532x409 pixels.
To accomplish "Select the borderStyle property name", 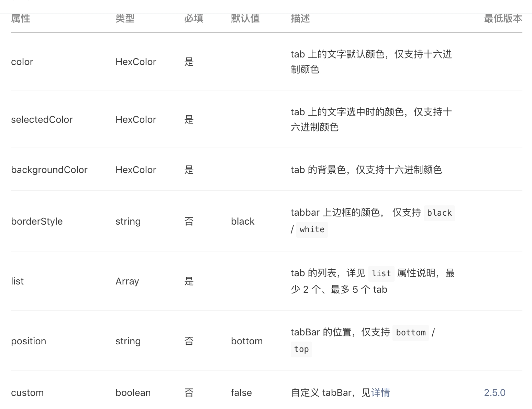I will coord(37,221).
